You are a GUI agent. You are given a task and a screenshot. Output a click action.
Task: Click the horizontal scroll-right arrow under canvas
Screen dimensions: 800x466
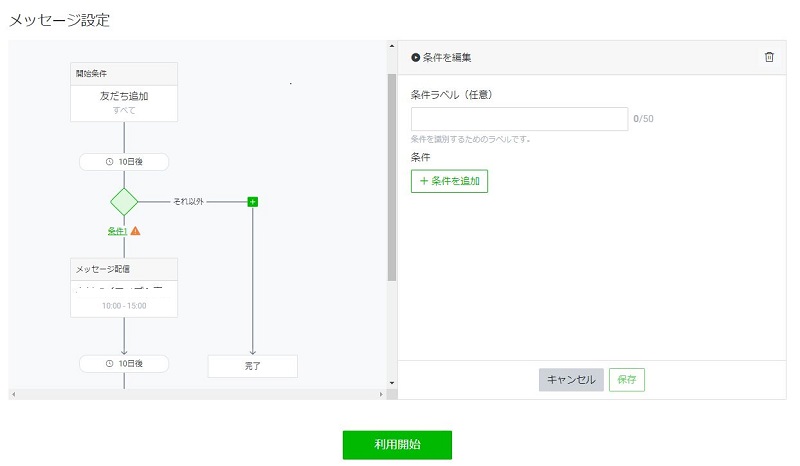(x=381, y=395)
